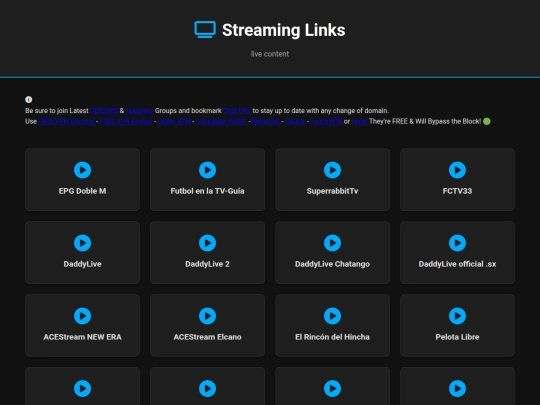Viewport: 540px width, 405px height.
Task: Click the play icon above DaddyLive
Action: tap(82, 243)
